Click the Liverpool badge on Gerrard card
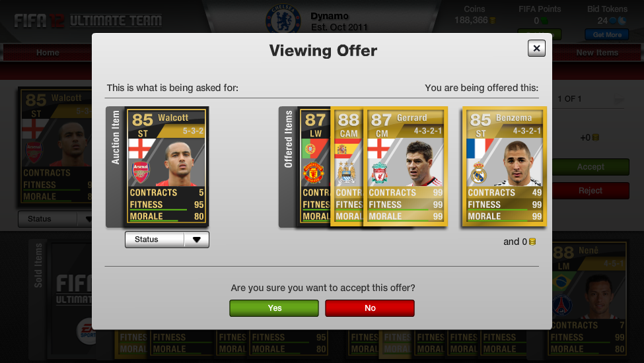Viewport: 644px width, 363px height. tap(380, 173)
